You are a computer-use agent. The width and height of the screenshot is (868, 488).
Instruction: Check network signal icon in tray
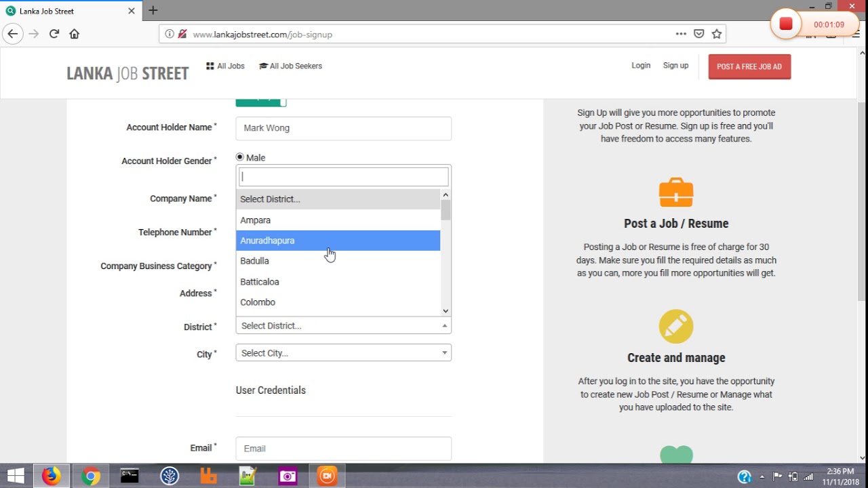(x=808, y=476)
